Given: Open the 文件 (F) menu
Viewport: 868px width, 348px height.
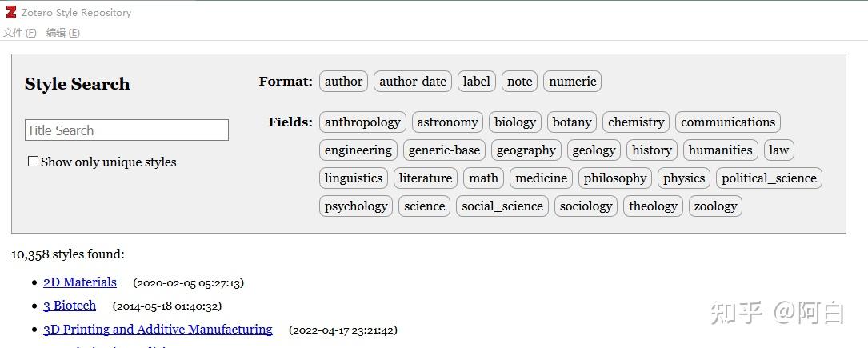Looking at the screenshot, I should click(x=19, y=33).
